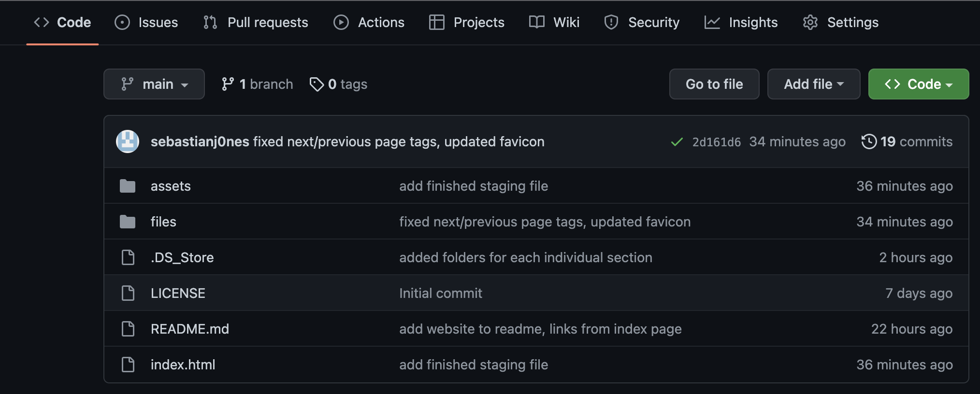The width and height of the screenshot is (980, 394).
Task: Open the Insights tab
Action: tap(741, 22)
